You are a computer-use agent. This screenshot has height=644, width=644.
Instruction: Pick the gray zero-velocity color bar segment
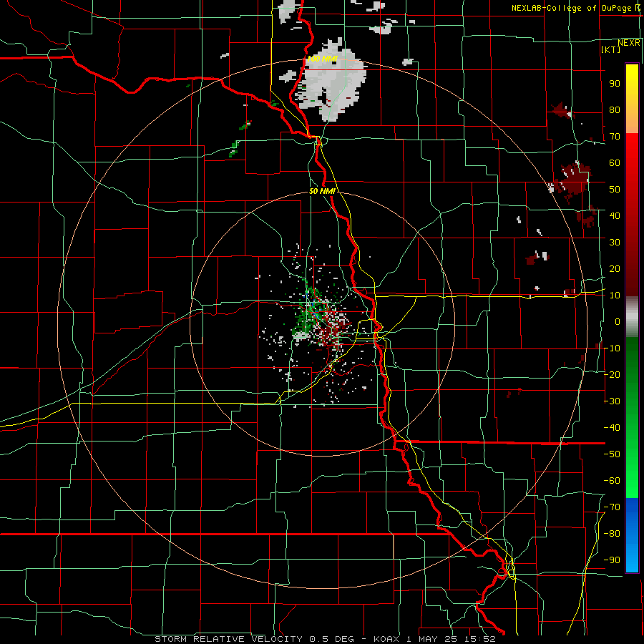(x=632, y=317)
